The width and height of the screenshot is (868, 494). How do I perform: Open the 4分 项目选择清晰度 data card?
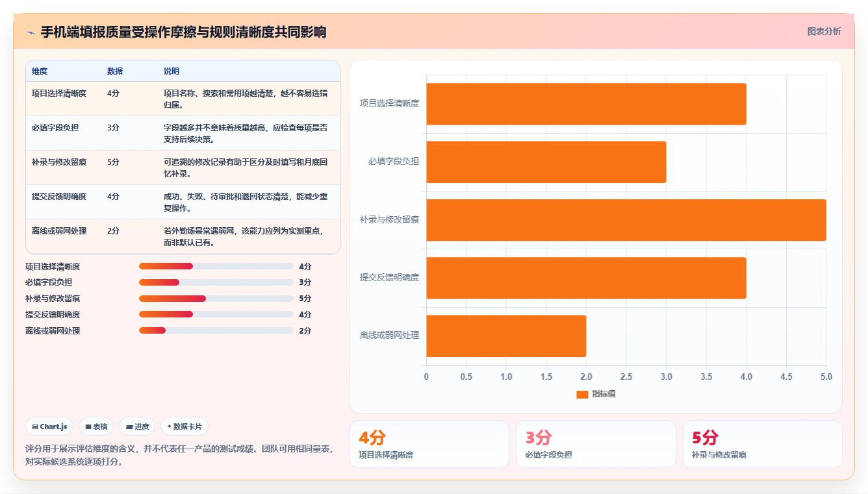click(x=429, y=444)
